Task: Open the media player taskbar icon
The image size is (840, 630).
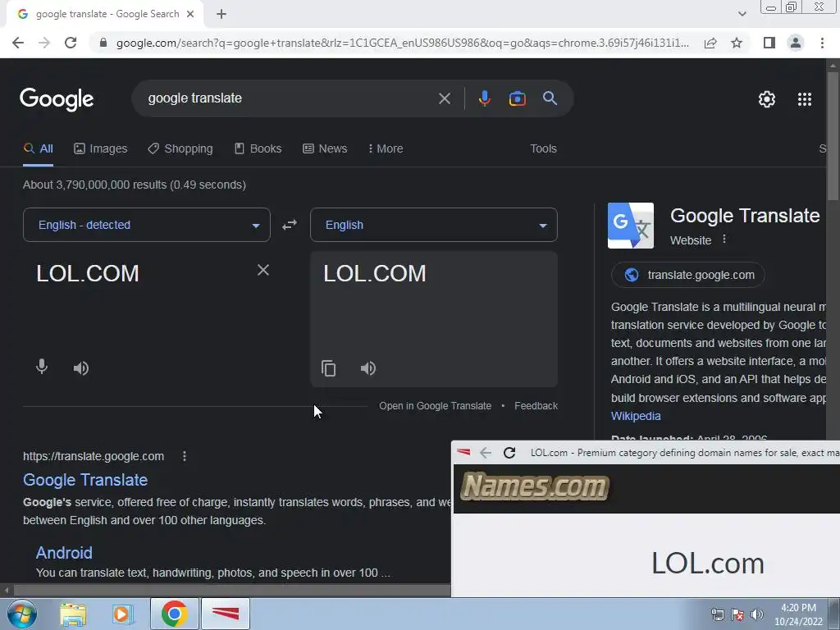Action: (122, 614)
